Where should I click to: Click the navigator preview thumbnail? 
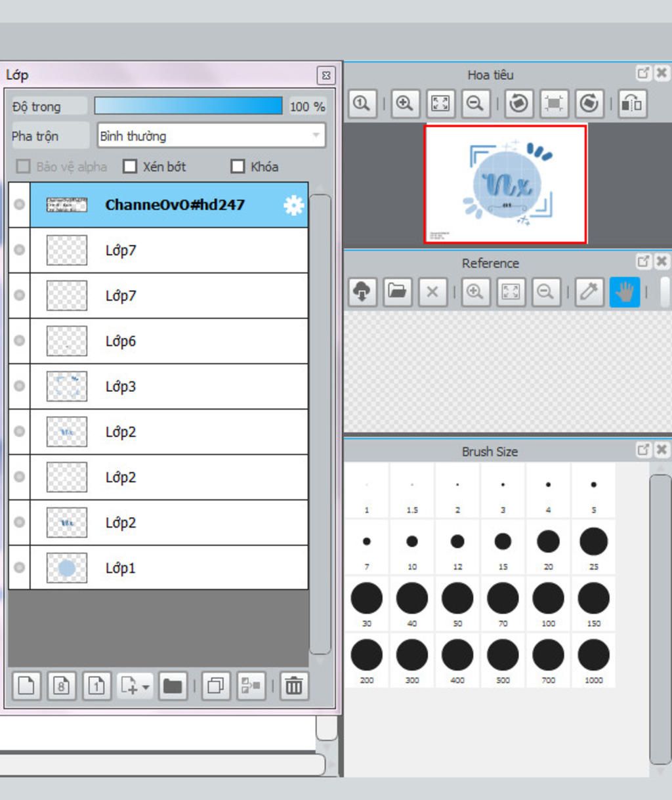pos(505,184)
